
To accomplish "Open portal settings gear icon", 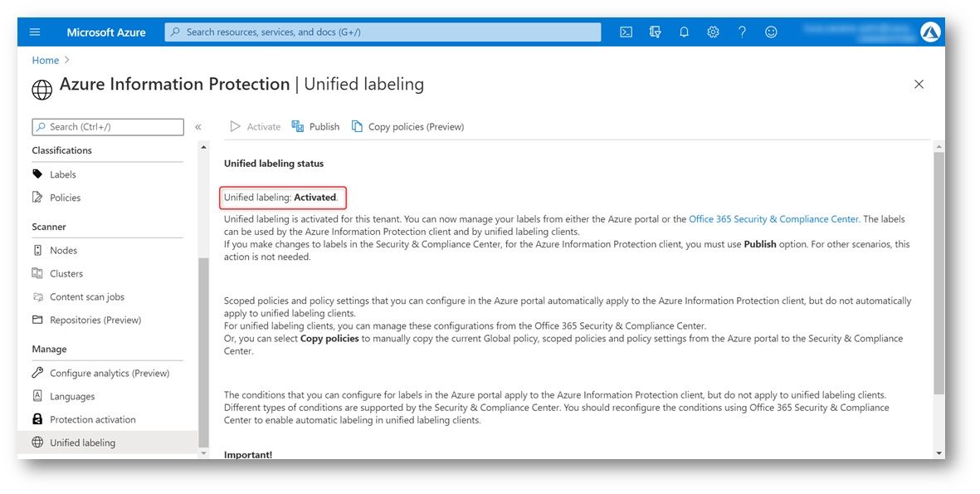I will [713, 32].
